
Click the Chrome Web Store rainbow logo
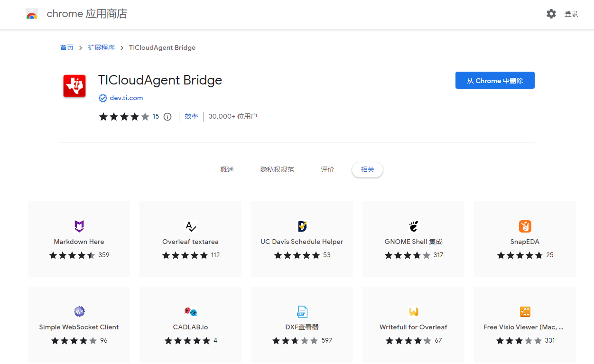tap(32, 14)
